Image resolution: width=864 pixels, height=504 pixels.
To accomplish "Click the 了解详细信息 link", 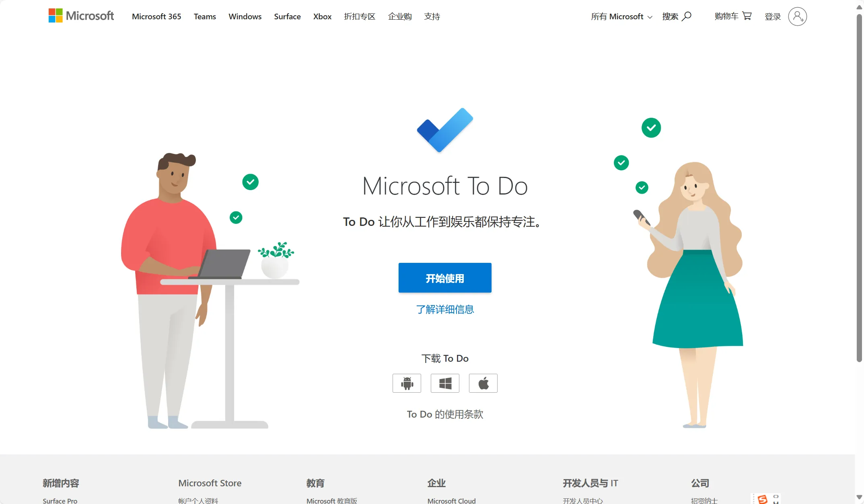I will 445,309.
